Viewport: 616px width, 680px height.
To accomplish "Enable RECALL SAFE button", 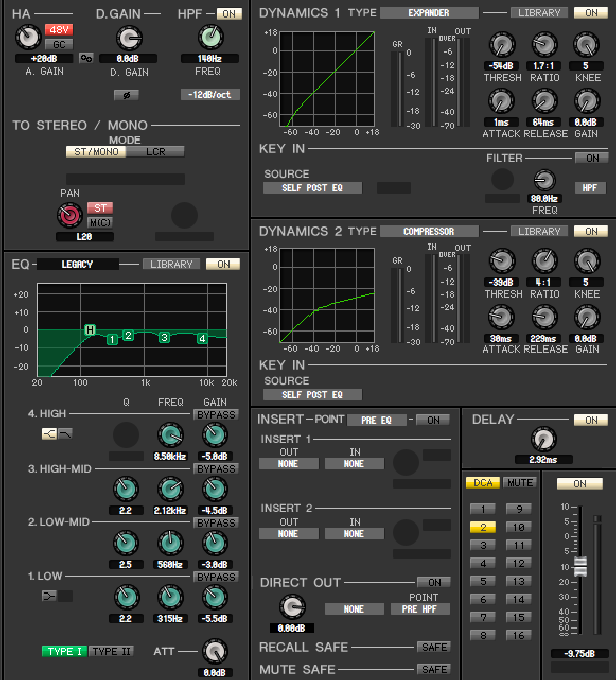I will click(x=434, y=647).
